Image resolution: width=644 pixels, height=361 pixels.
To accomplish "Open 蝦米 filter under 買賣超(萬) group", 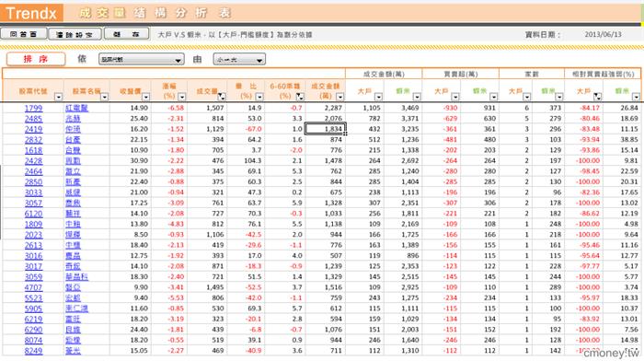I will tap(494, 97).
